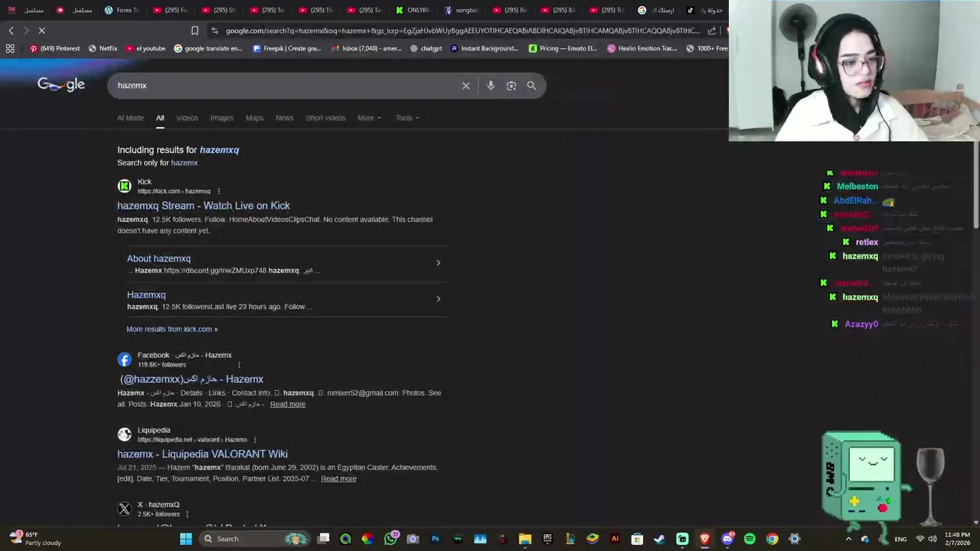This screenshot has width=980, height=551.
Task: Open the Pinterest bookmark
Action: click(54, 48)
